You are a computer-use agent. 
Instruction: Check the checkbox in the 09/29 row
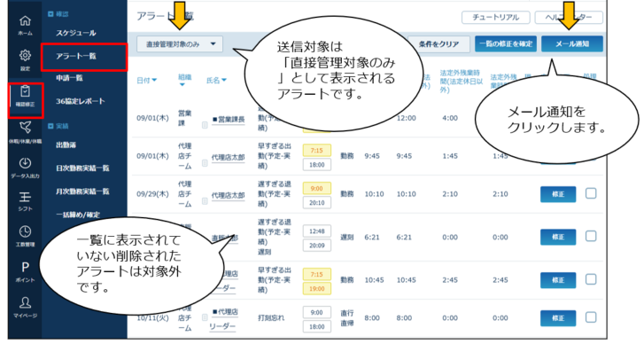[591, 193]
